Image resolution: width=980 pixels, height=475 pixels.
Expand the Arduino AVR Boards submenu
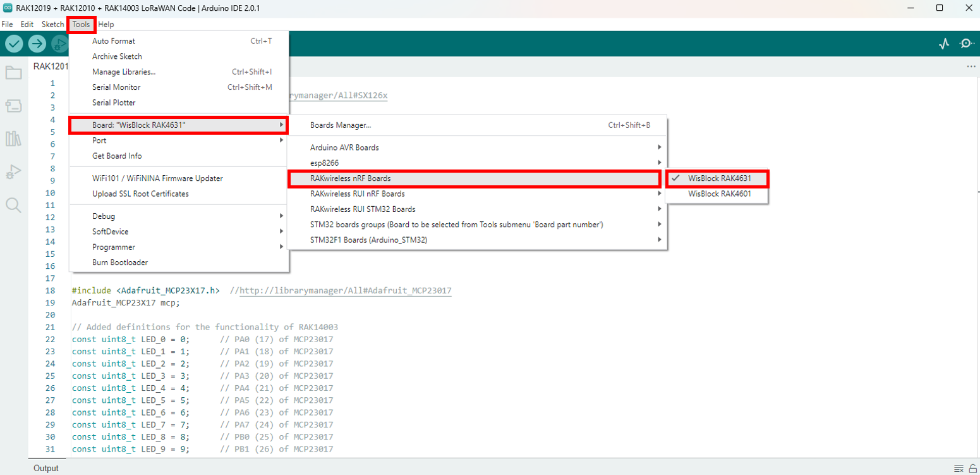point(477,147)
